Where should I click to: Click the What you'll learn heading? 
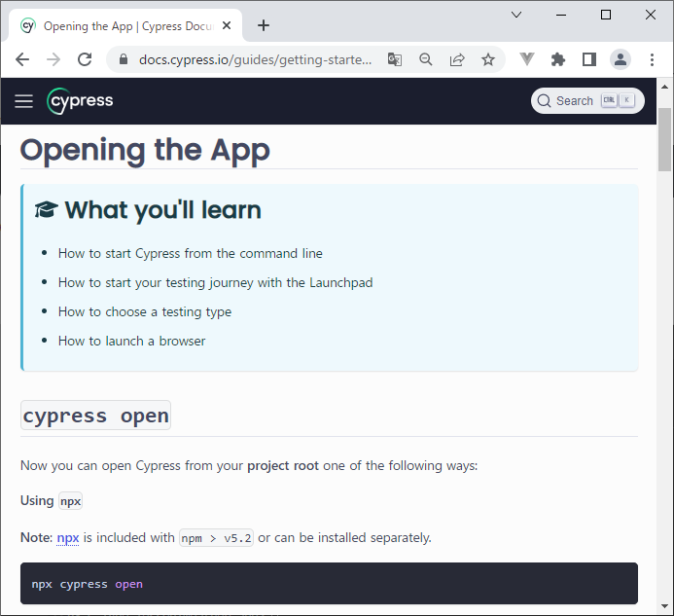(x=162, y=210)
